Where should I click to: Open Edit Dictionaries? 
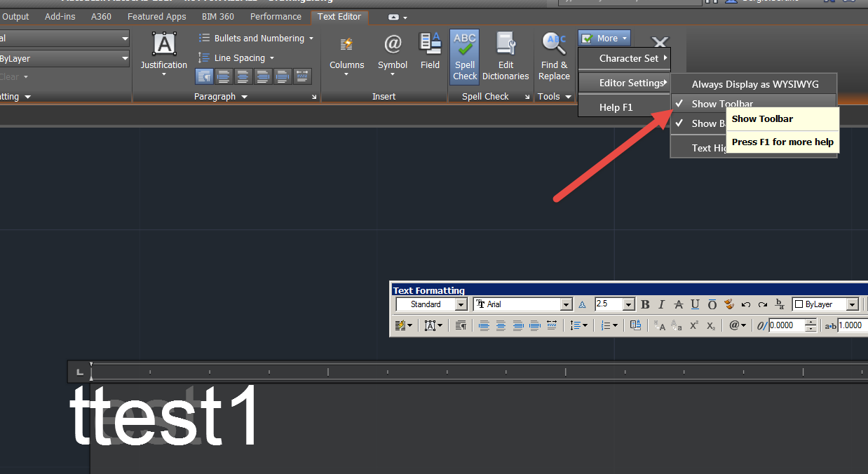[506, 56]
